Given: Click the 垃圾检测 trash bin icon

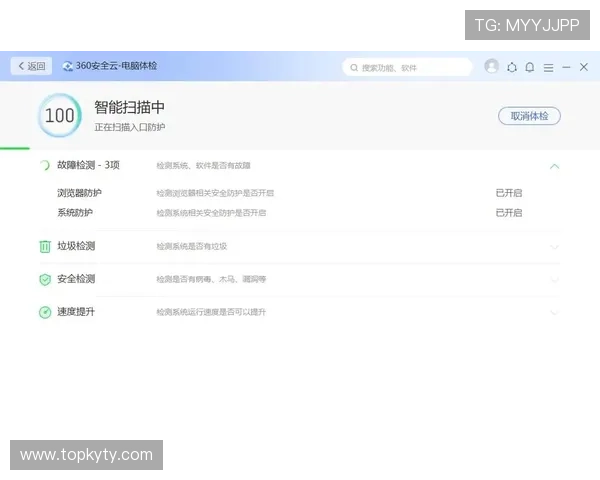Looking at the screenshot, I should (x=45, y=247).
